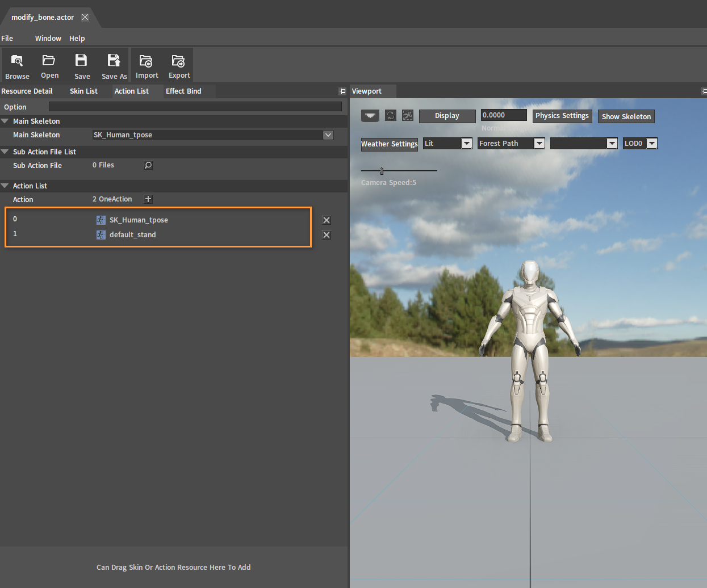The image size is (707, 588).
Task: Collapse the Main Skeleton section
Action: [x=5, y=121]
